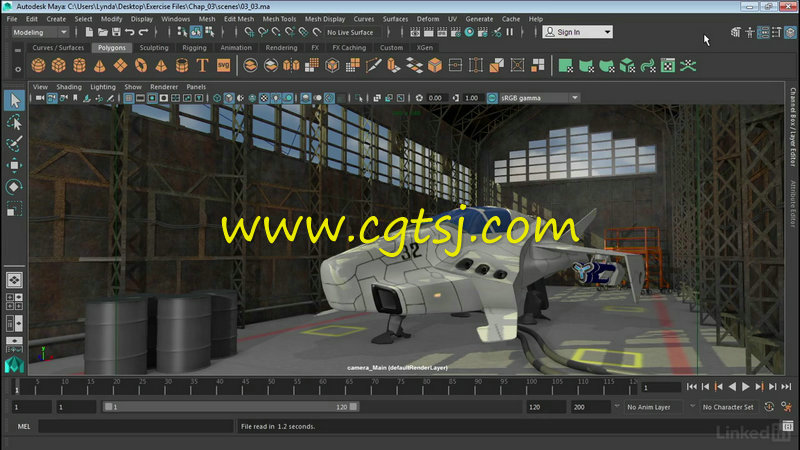Open the viewport Shading menu
The height and width of the screenshot is (450, 800).
point(69,87)
